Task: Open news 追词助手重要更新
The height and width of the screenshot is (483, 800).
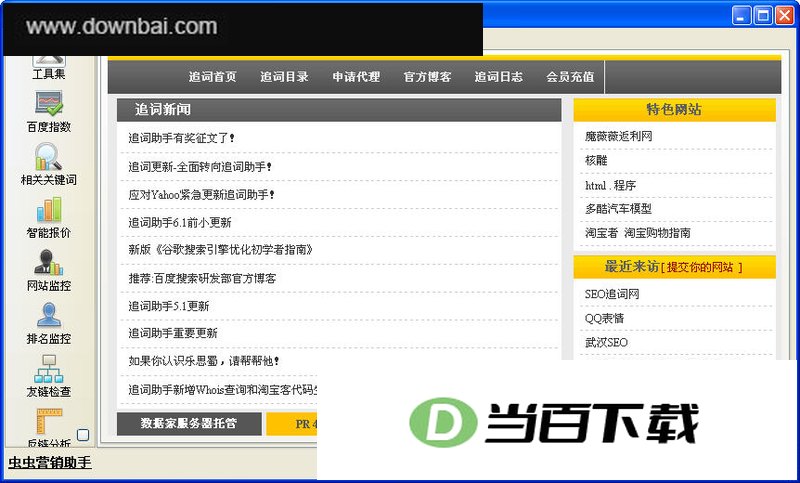Action: pos(172,334)
